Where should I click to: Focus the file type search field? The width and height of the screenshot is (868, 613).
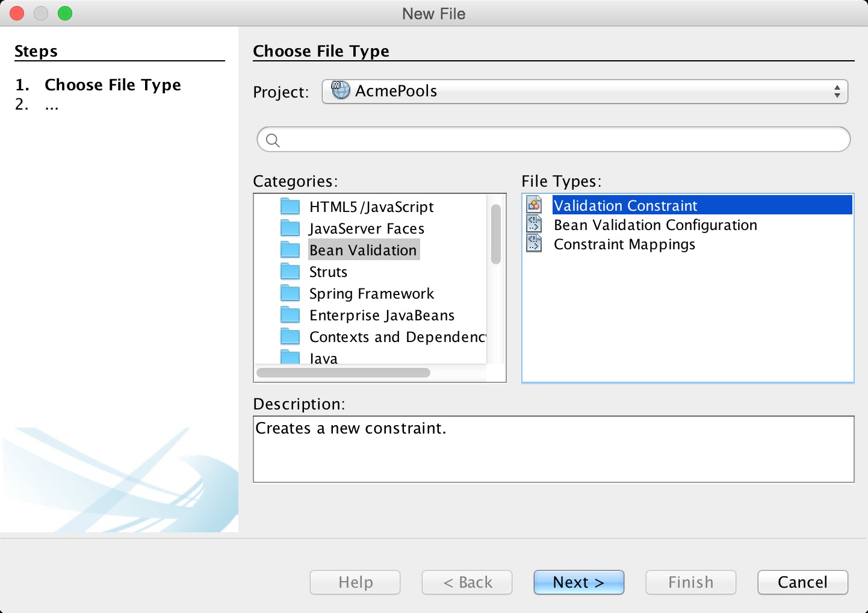(560, 140)
